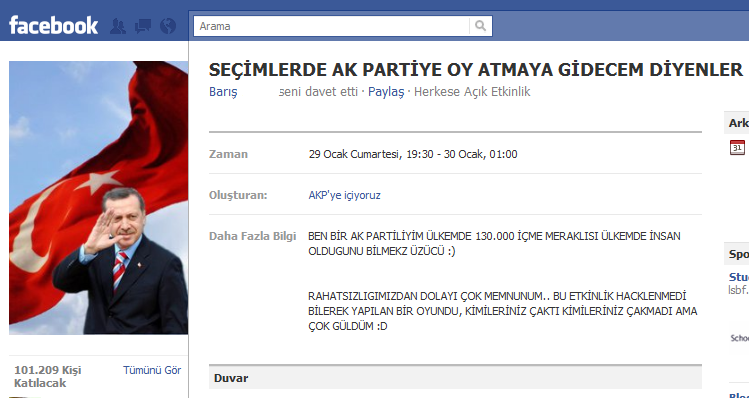
Task: Click the Spo sponsored section header
Action: click(x=737, y=254)
